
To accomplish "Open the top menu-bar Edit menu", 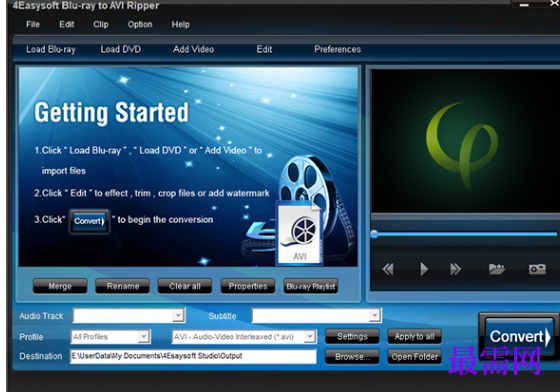I will click(x=67, y=24).
